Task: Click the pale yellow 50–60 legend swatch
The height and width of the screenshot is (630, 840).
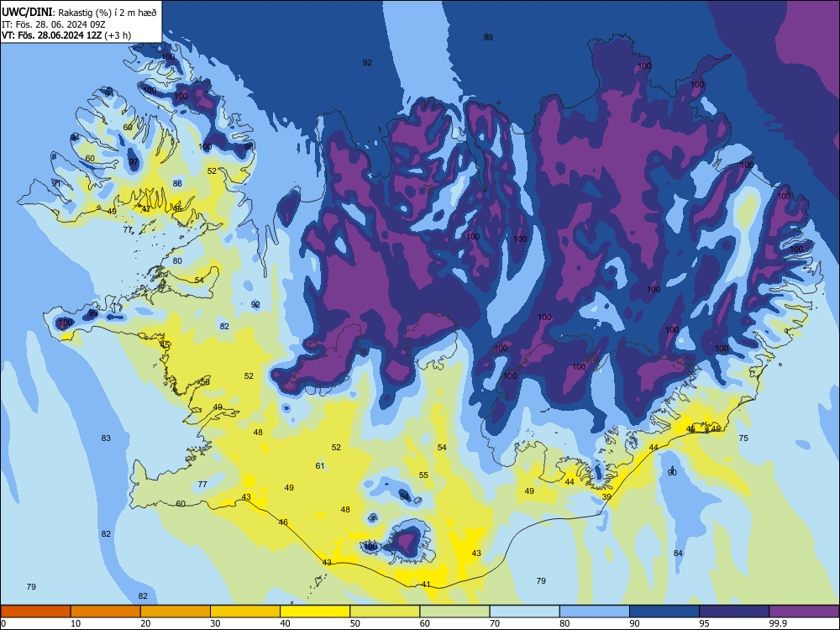Action: click(385, 612)
